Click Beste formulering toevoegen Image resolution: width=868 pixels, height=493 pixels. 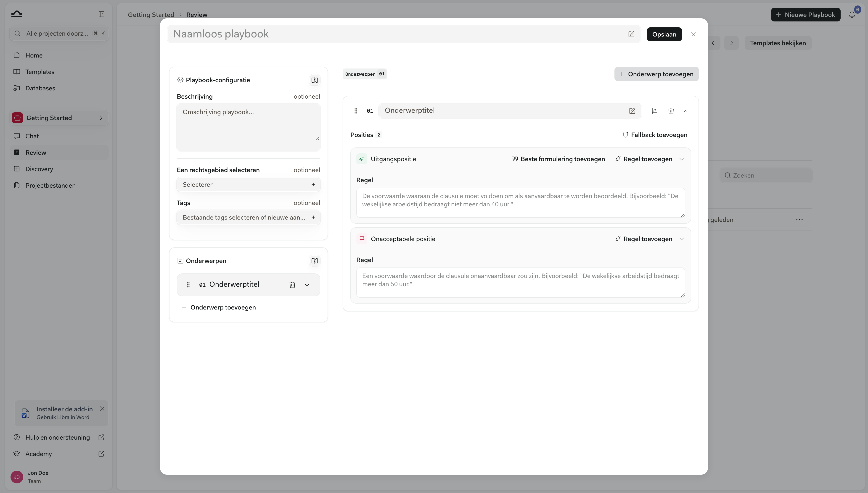coord(558,159)
